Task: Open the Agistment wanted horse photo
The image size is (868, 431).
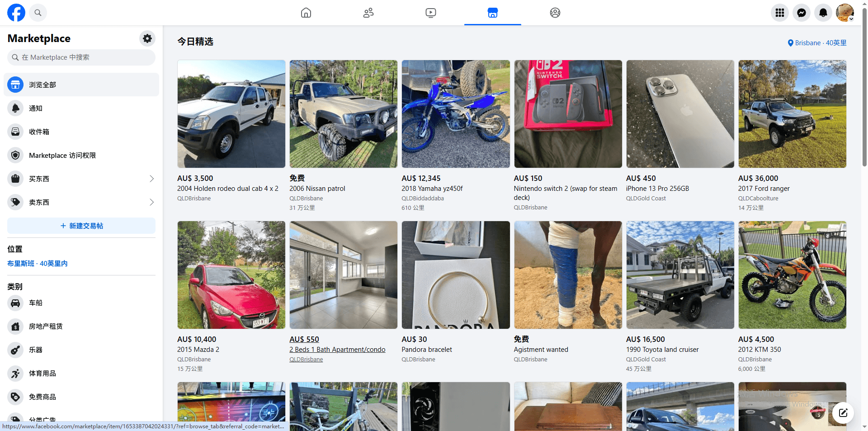Action: (568, 275)
